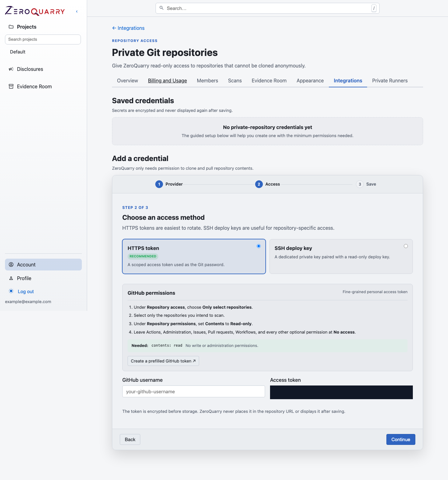This screenshot has width=448, height=480.
Task: Click 'No private-repository credentials yet' text
Action: (268, 127)
